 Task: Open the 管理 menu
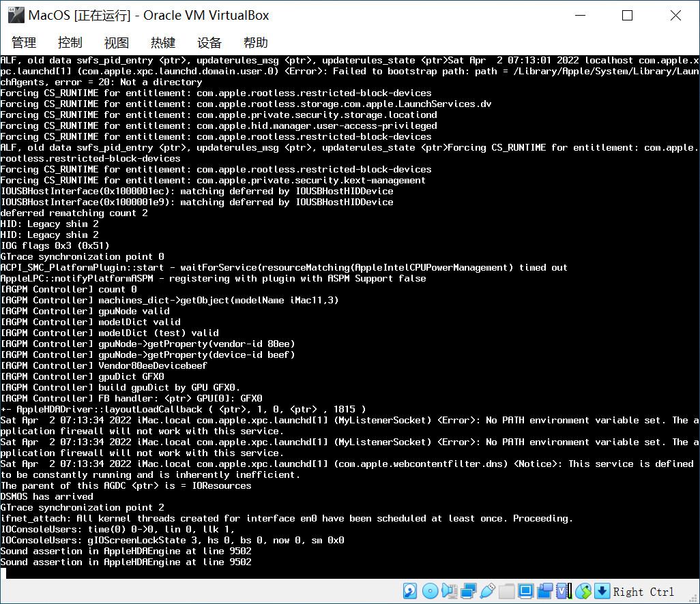(x=24, y=43)
